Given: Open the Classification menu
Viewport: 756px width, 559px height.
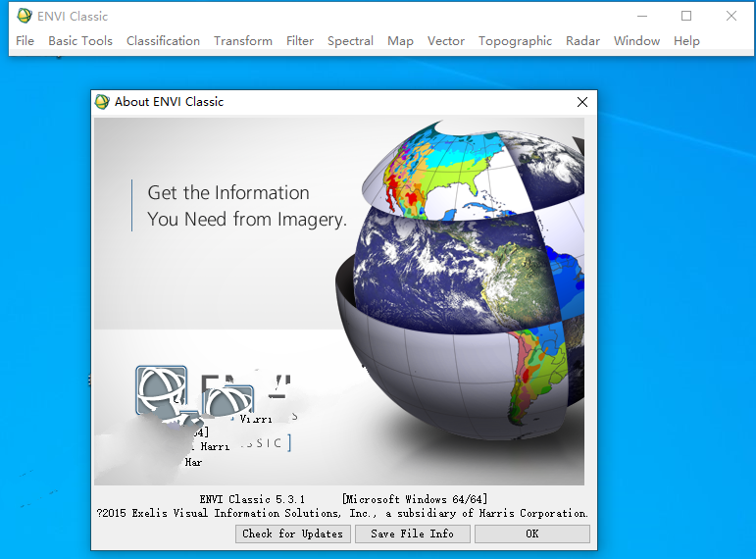Looking at the screenshot, I should click(163, 41).
